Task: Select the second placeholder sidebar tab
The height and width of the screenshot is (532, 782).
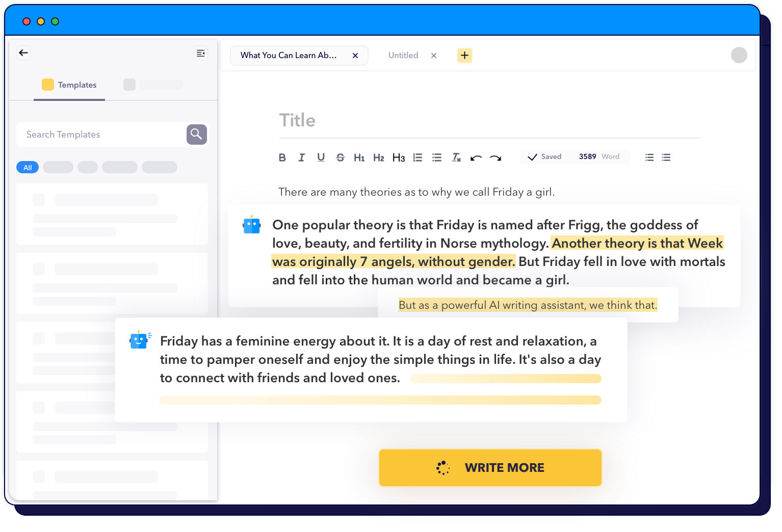Action: click(x=152, y=85)
